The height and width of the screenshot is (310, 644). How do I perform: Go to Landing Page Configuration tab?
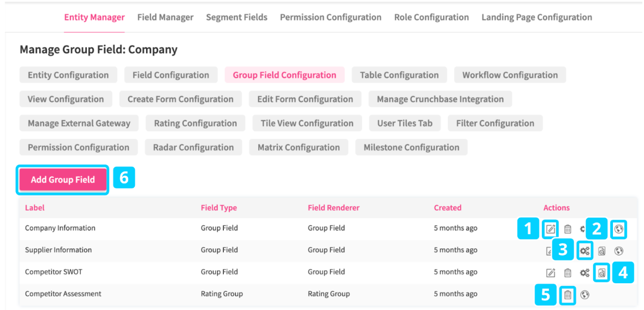(536, 17)
